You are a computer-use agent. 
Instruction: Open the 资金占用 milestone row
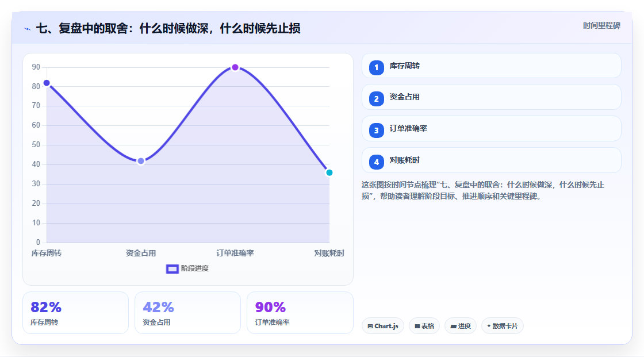(x=491, y=97)
